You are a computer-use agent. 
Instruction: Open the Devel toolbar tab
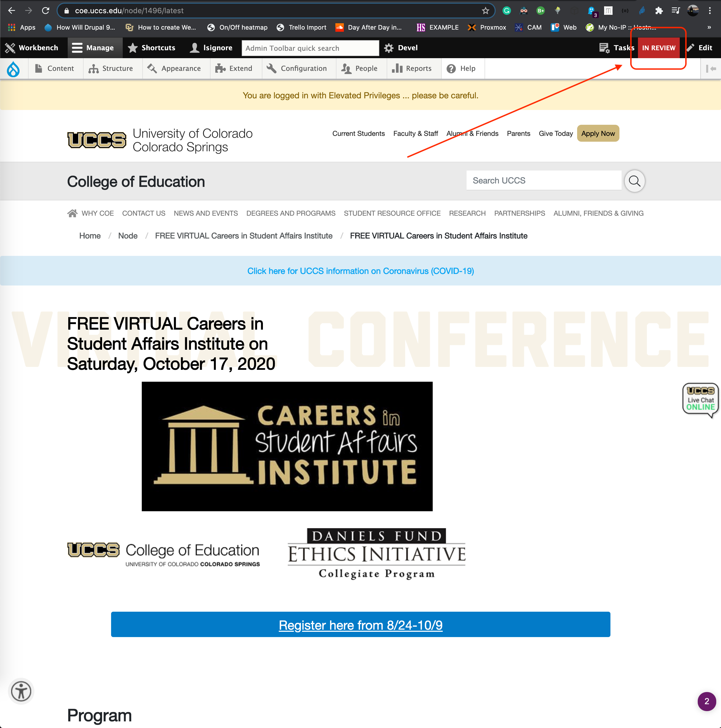click(x=401, y=48)
